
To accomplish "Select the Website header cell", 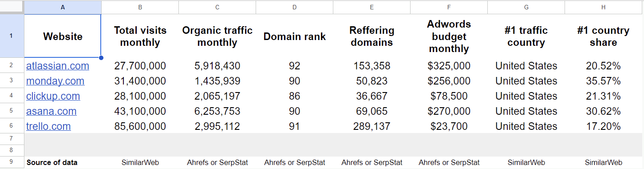I will point(63,36).
